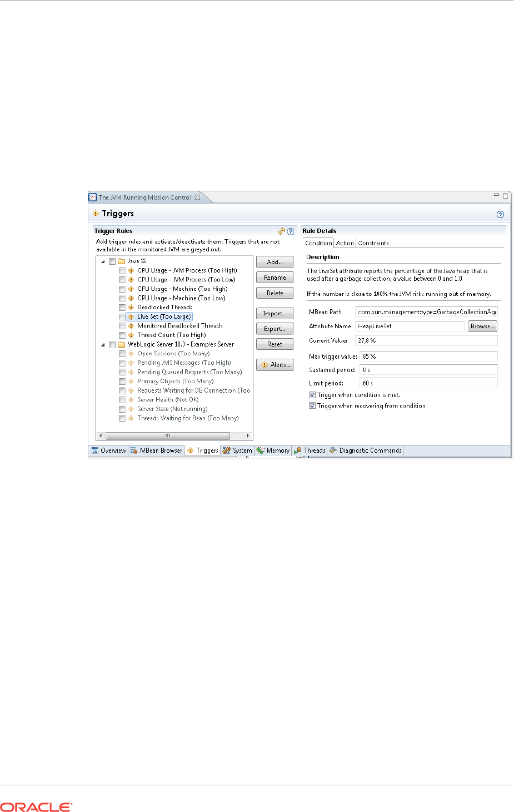Click the rule icon of CPU Usage - Machine (Too High)
The height and width of the screenshot is (812, 514).
coord(131,289)
